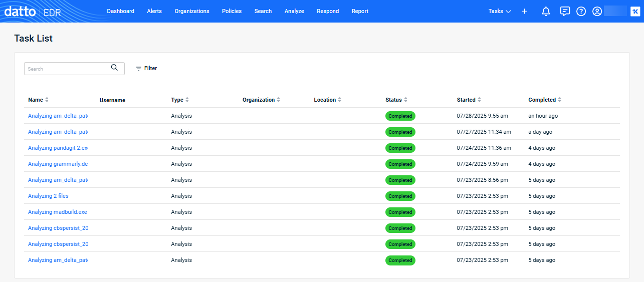The width and height of the screenshot is (644, 282).
Task: Open the Analyzing 2 files task
Action: 48,196
